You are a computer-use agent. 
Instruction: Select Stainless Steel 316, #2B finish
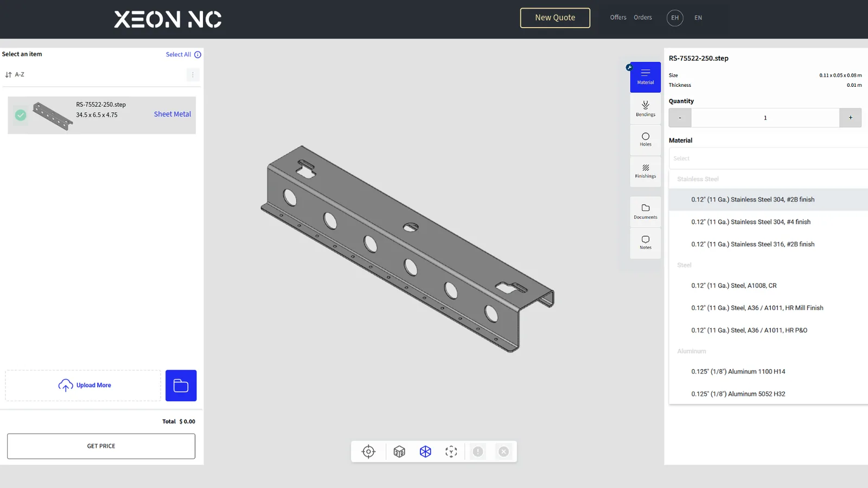[x=768, y=244]
